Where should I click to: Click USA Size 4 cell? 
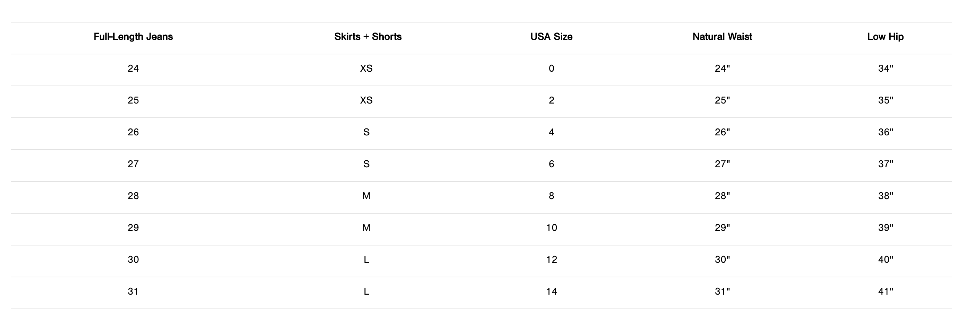[x=551, y=132]
